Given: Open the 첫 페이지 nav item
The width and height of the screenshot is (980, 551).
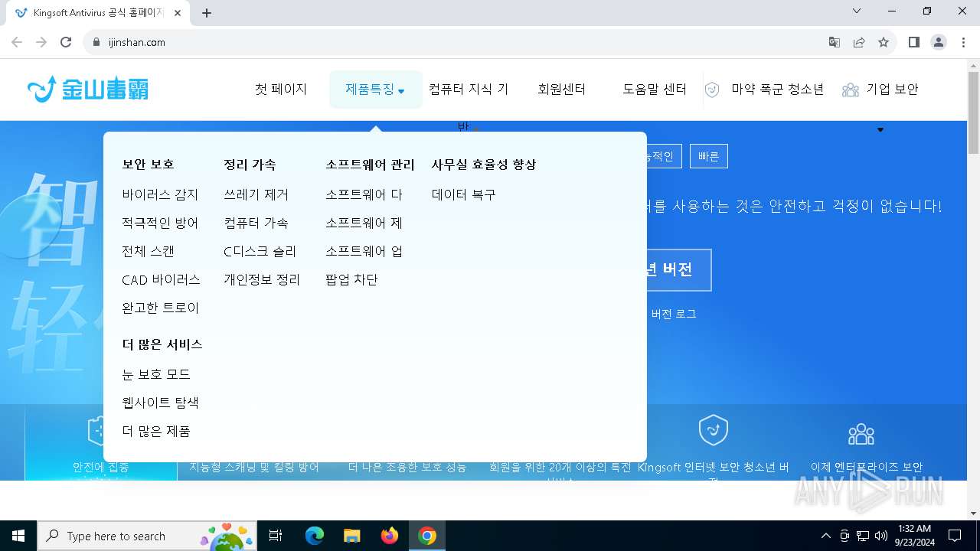Looking at the screenshot, I should pyautogui.click(x=281, y=90).
